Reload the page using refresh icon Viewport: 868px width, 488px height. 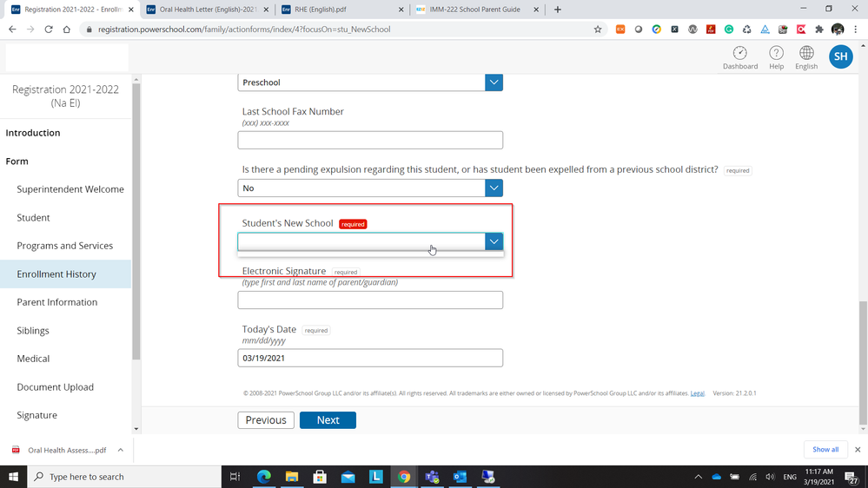click(49, 30)
